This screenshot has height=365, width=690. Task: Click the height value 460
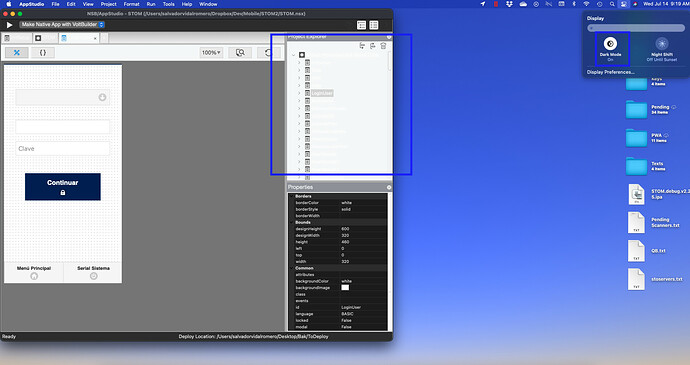(x=345, y=242)
